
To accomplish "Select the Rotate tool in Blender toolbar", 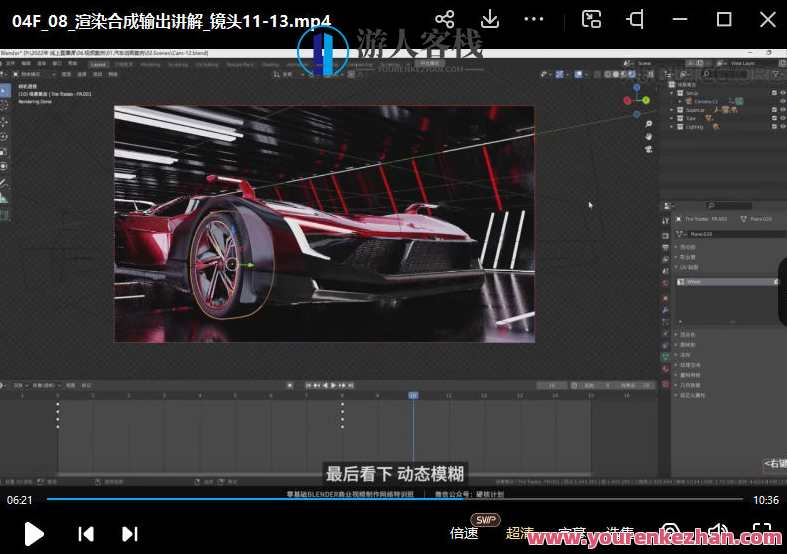I will pos(5,136).
